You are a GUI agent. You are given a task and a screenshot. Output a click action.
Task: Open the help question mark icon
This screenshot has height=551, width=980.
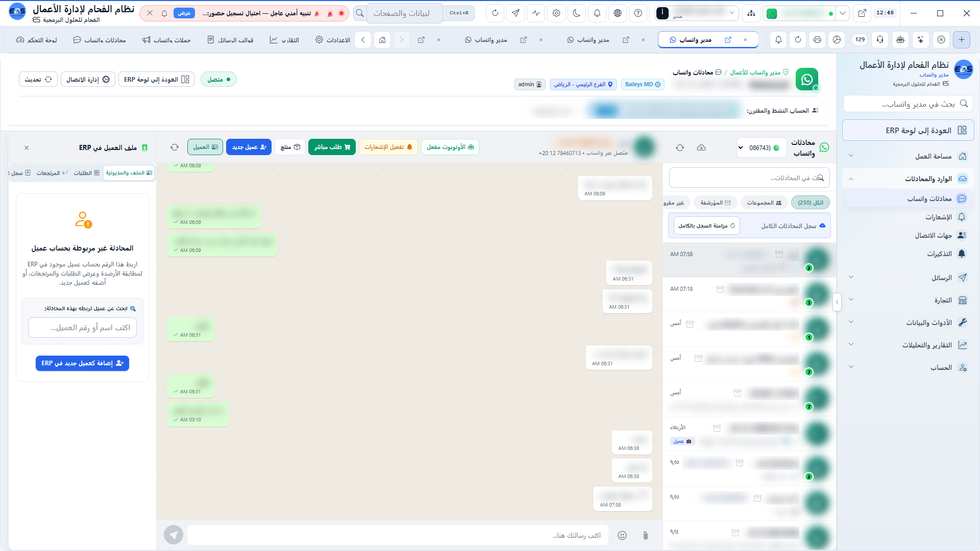(638, 13)
